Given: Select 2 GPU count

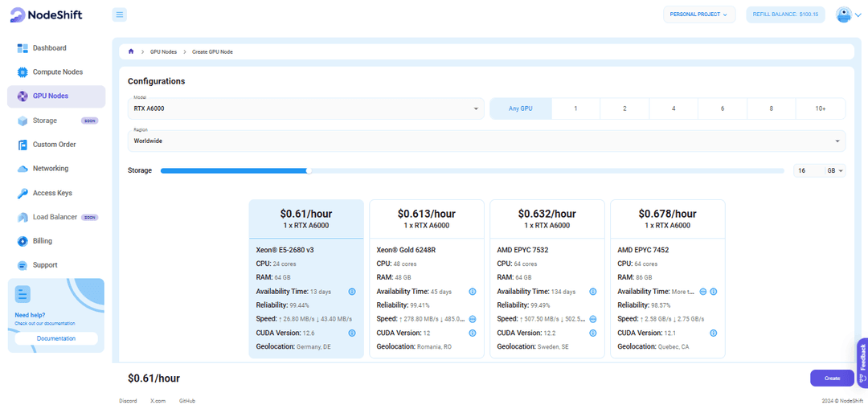Looking at the screenshot, I should 624,108.
